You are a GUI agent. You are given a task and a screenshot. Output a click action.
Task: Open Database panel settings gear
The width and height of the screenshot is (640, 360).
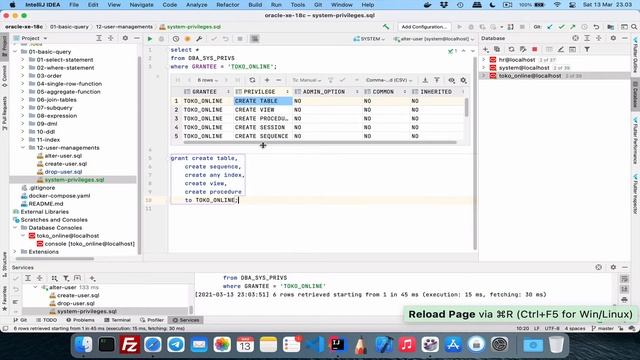point(613,38)
